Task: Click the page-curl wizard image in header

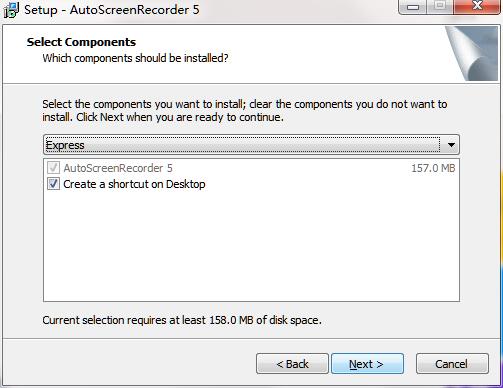Action: [x=472, y=53]
